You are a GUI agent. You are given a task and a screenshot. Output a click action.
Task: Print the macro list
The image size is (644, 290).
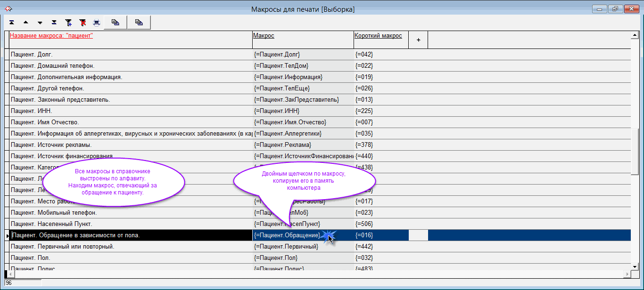tap(97, 22)
